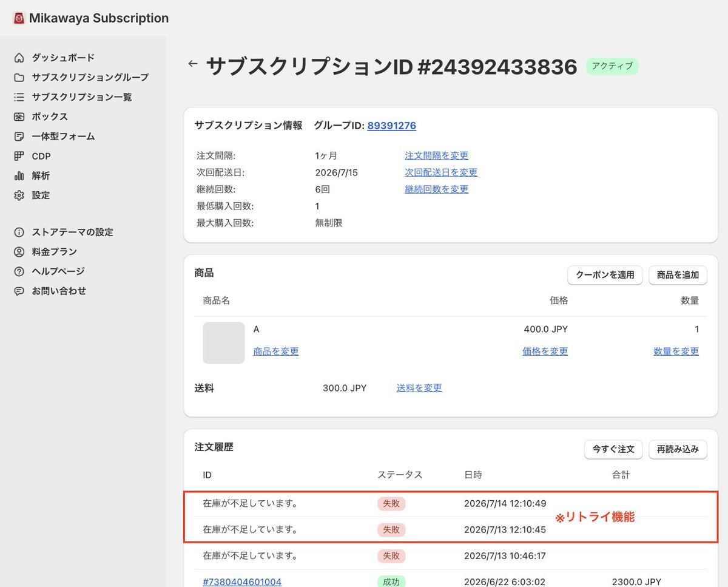Click the ボックス icon in sidebar
The image size is (728, 587).
pos(19,117)
